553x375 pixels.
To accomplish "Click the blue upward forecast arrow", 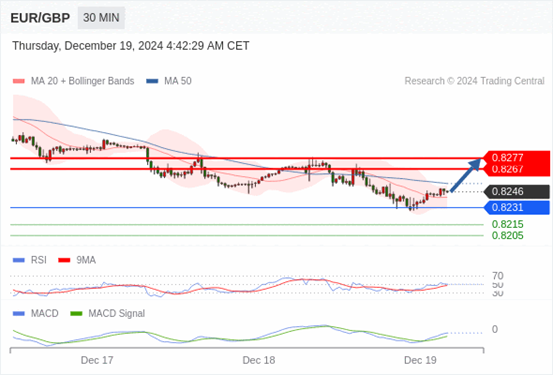I will [466, 175].
